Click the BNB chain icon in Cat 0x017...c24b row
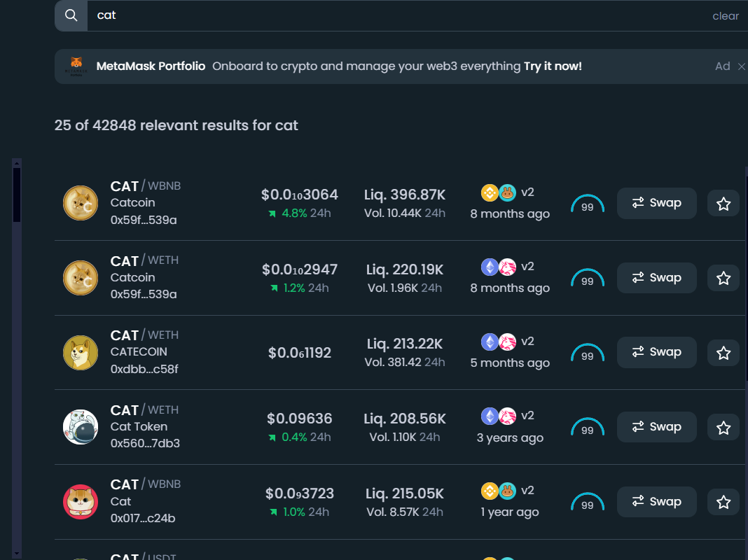Screen dimensions: 748x560 [x=490, y=491]
